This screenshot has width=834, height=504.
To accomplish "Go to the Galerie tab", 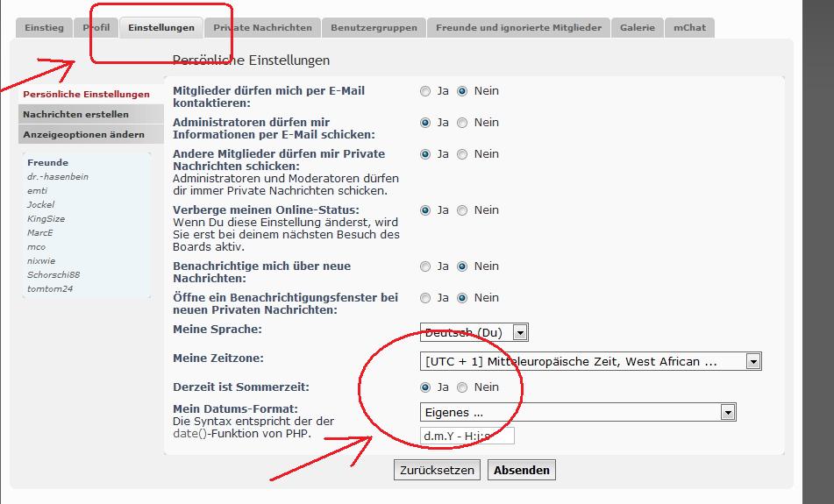I will 637,28.
